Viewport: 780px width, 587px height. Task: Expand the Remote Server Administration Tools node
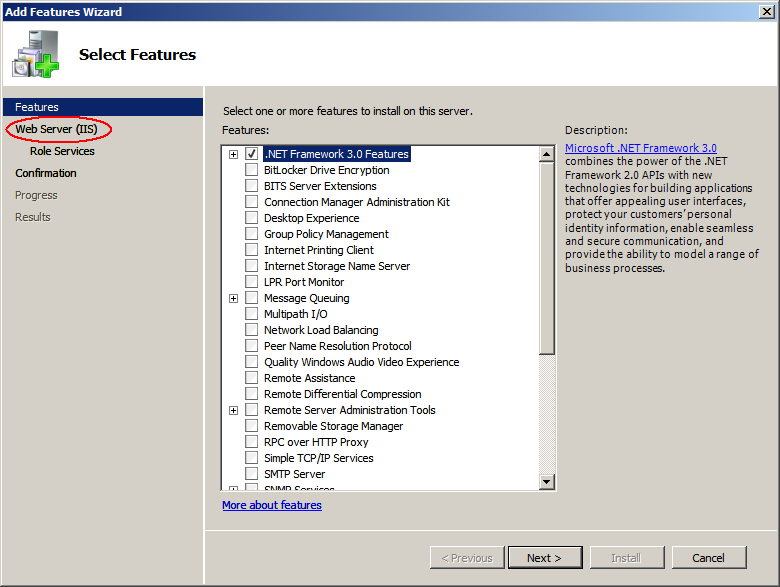tap(233, 410)
